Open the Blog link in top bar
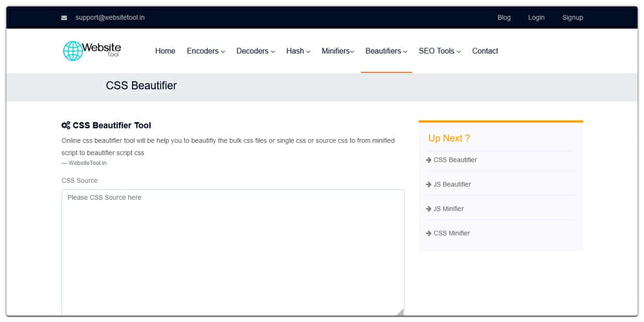Viewport: 644px width, 322px height. tap(504, 17)
